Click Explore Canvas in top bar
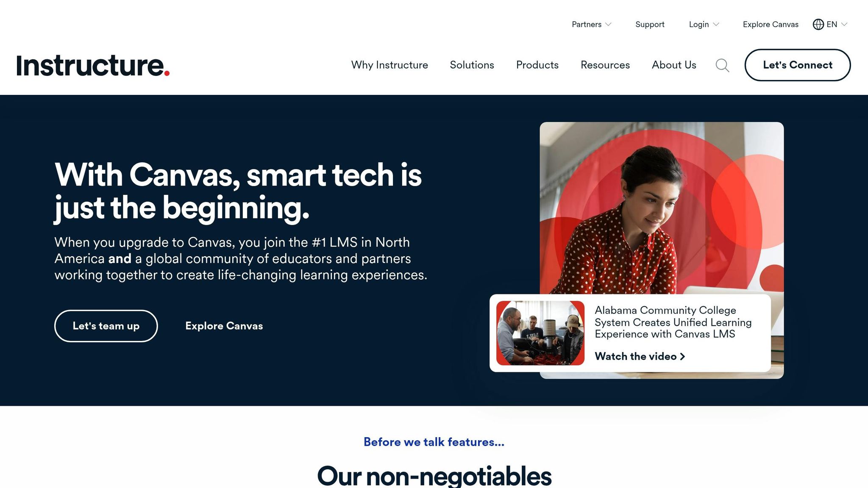The width and height of the screenshot is (868, 488). click(771, 25)
